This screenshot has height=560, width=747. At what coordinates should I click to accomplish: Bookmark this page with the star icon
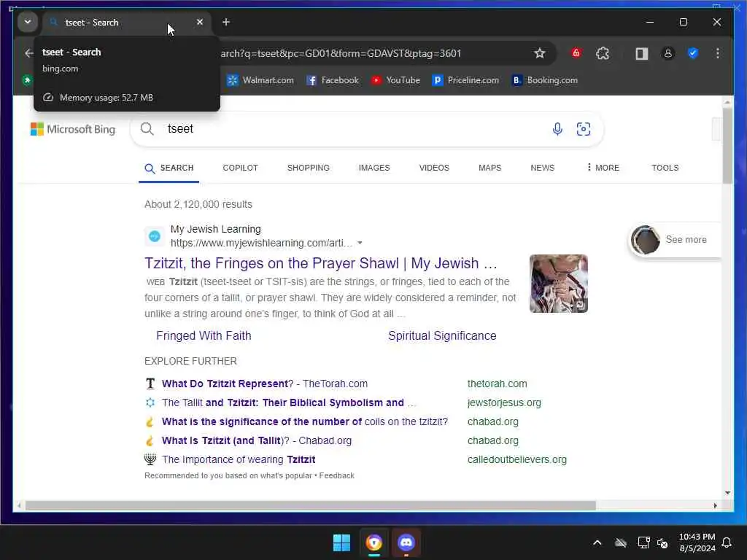pyautogui.click(x=539, y=53)
